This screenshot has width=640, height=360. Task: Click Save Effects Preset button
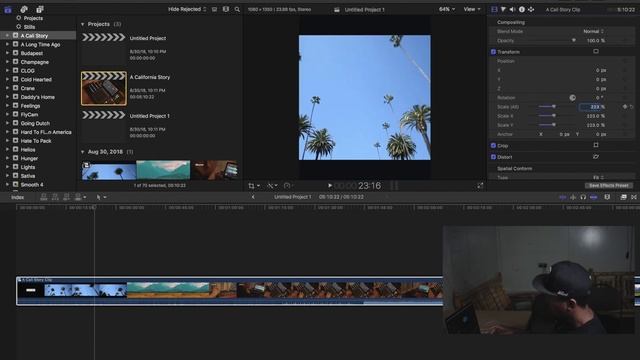click(x=609, y=185)
